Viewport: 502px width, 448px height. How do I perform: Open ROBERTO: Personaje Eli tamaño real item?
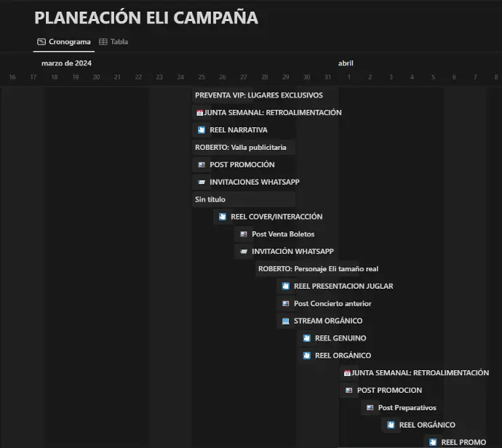[x=318, y=269]
